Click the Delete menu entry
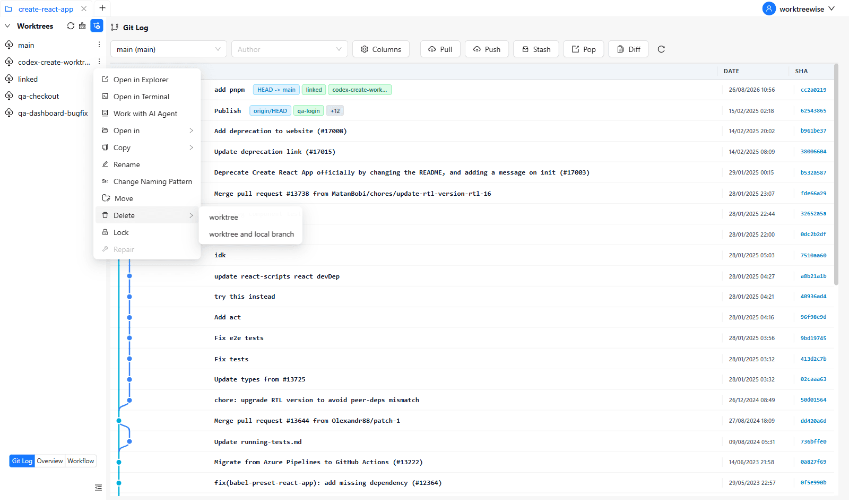Viewport: 849px width, 504px height. 147,215
